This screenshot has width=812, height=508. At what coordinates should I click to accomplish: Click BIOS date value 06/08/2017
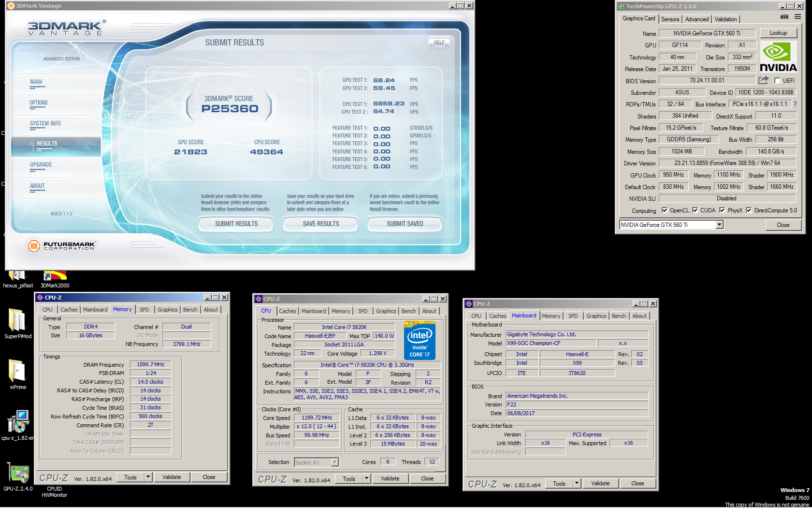(577, 413)
